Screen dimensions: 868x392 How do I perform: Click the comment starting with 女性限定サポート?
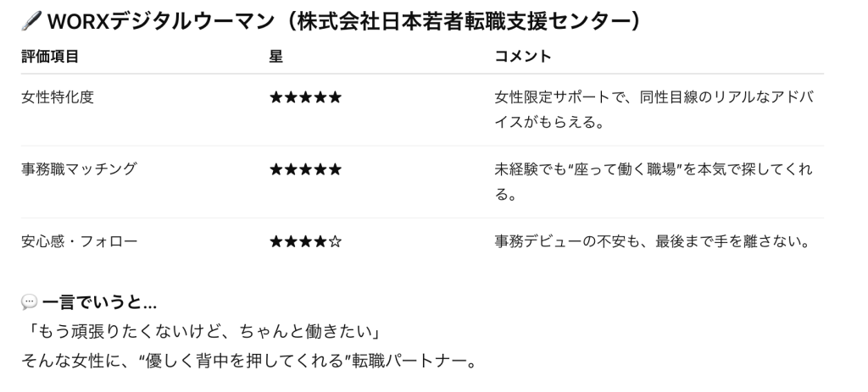click(654, 109)
